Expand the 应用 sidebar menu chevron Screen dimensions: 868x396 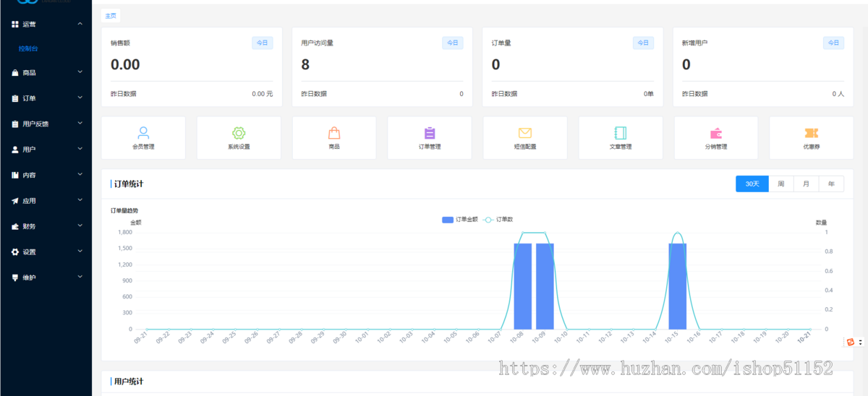tap(80, 200)
